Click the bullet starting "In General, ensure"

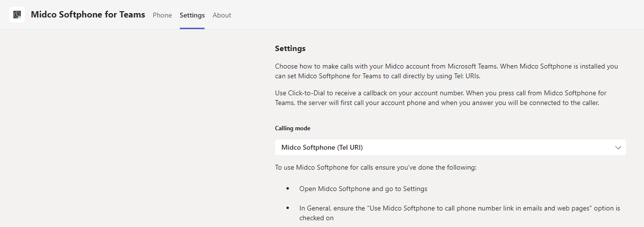(460, 213)
